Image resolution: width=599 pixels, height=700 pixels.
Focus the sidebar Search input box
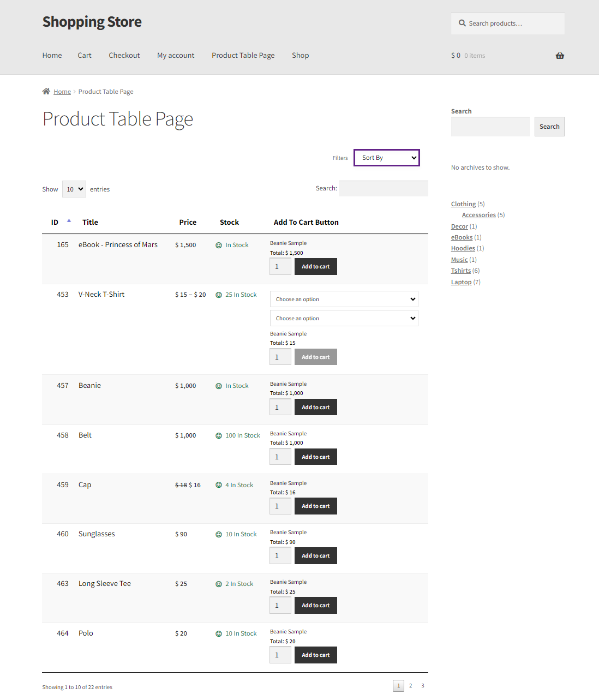(x=490, y=127)
